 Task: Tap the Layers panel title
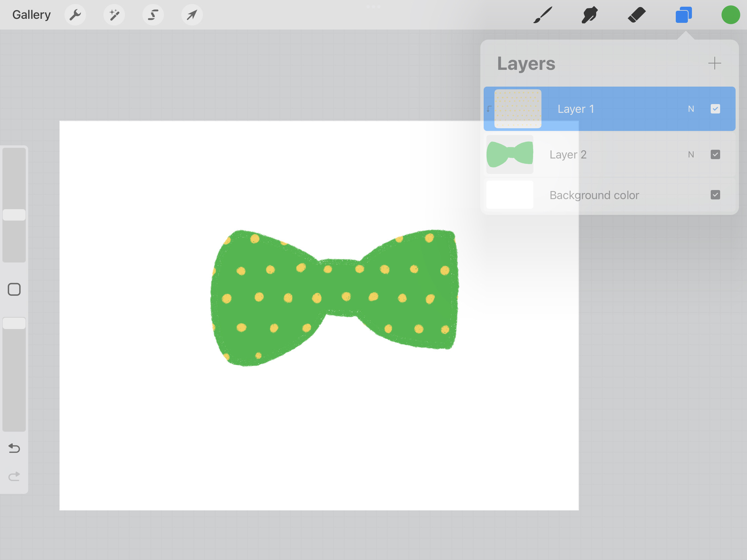click(x=526, y=63)
